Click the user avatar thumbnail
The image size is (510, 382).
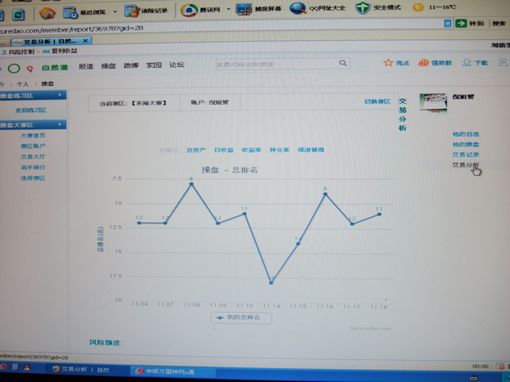pos(433,103)
